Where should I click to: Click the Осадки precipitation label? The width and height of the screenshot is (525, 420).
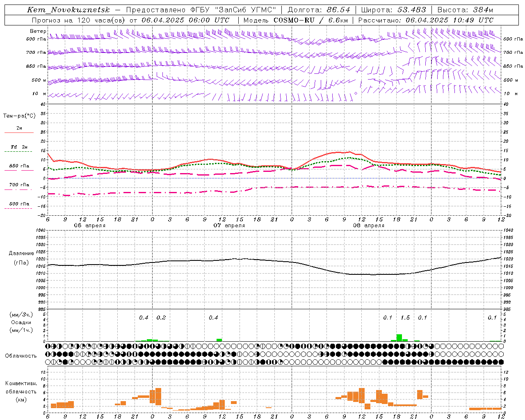(x=21, y=322)
